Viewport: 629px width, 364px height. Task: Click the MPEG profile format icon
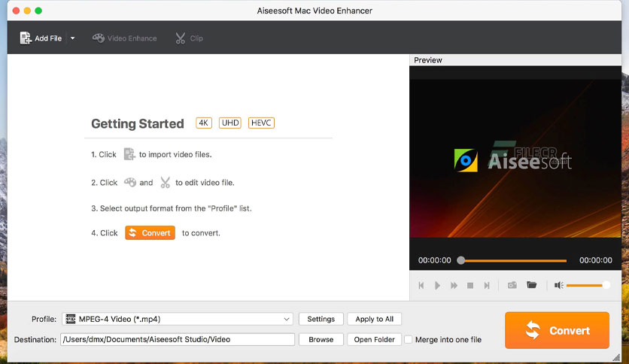[x=71, y=319]
